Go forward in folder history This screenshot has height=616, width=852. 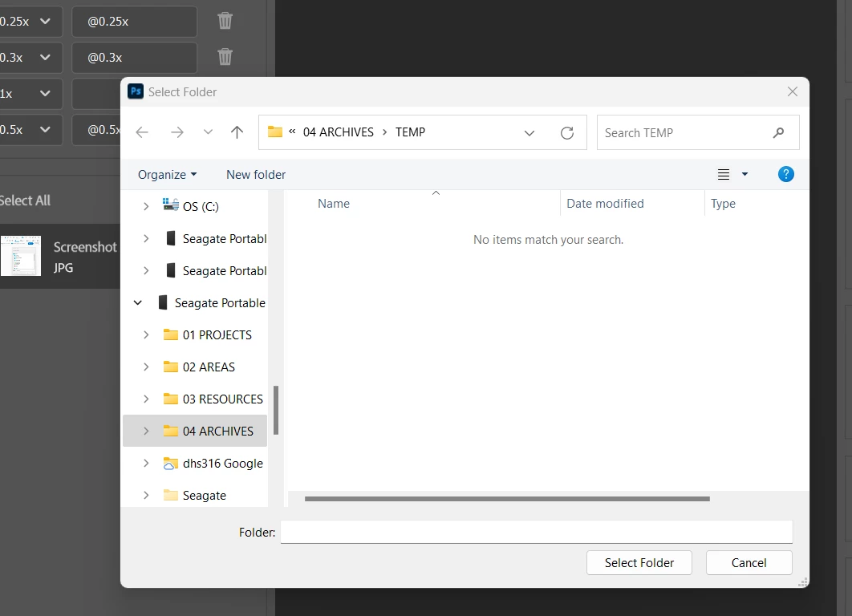(x=177, y=132)
